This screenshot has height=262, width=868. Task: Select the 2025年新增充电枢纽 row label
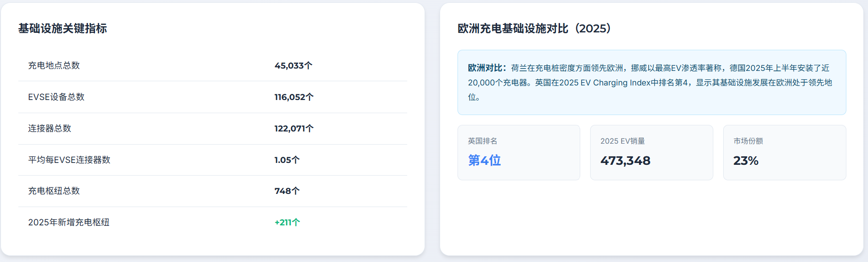pyautogui.click(x=69, y=223)
